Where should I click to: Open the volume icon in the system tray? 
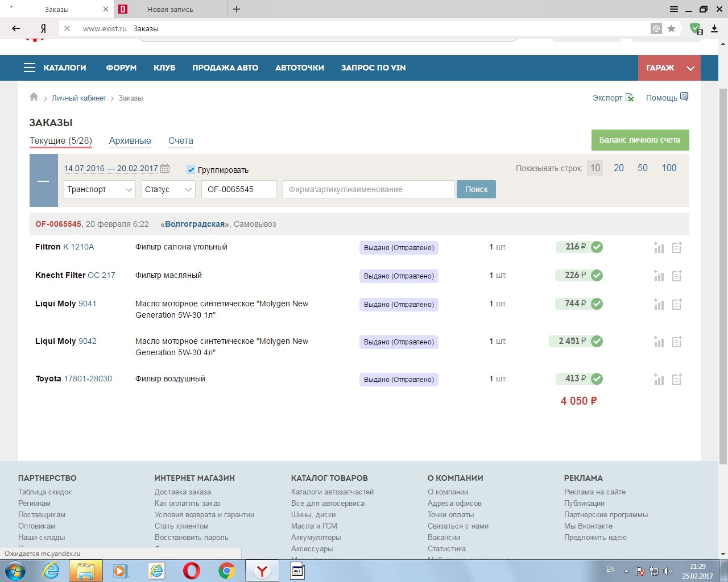pos(667,571)
